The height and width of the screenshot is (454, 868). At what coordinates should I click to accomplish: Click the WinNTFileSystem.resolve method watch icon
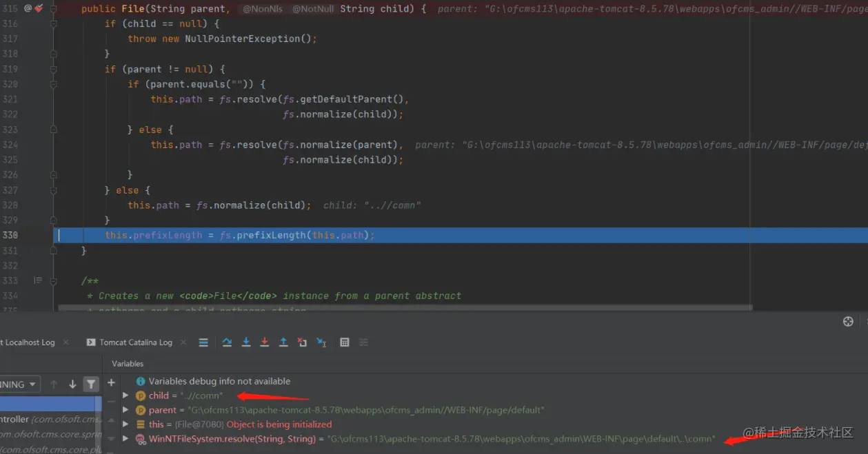tap(141, 439)
